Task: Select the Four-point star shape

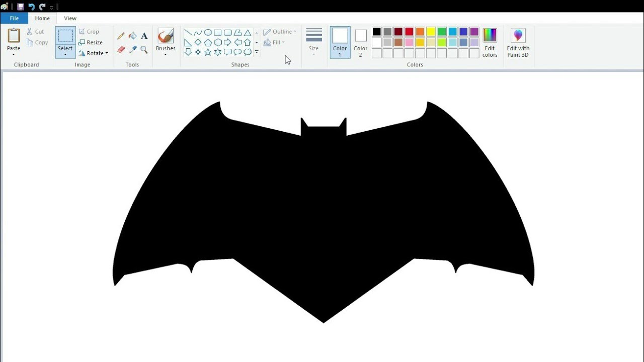Action: (198, 52)
